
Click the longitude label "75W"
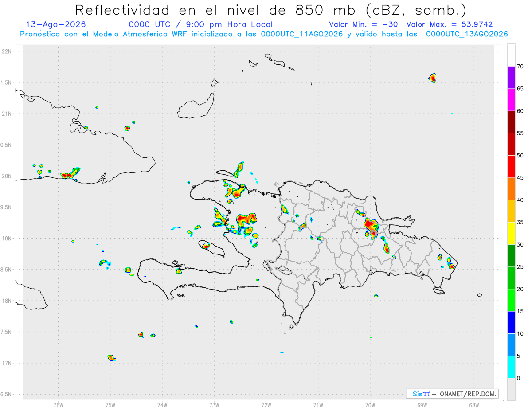tap(110, 405)
